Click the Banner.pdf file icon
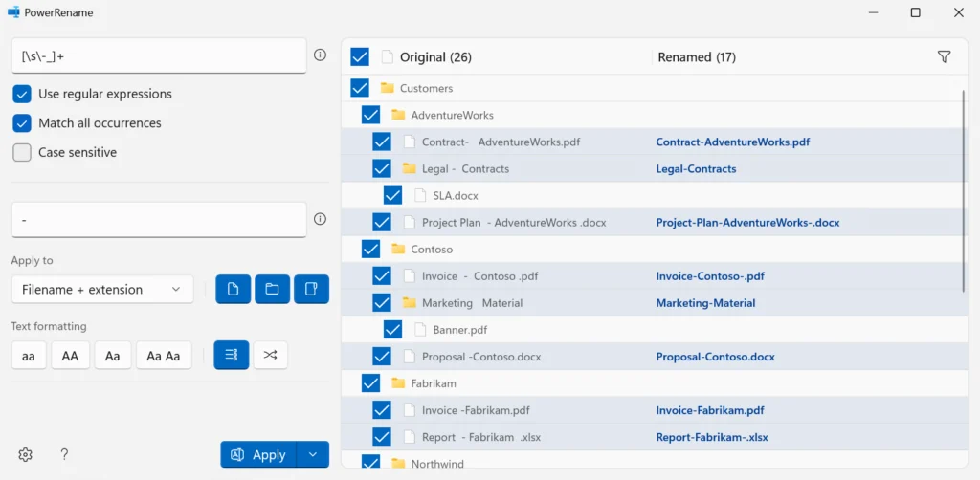Image resolution: width=980 pixels, height=480 pixels. pos(421,329)
